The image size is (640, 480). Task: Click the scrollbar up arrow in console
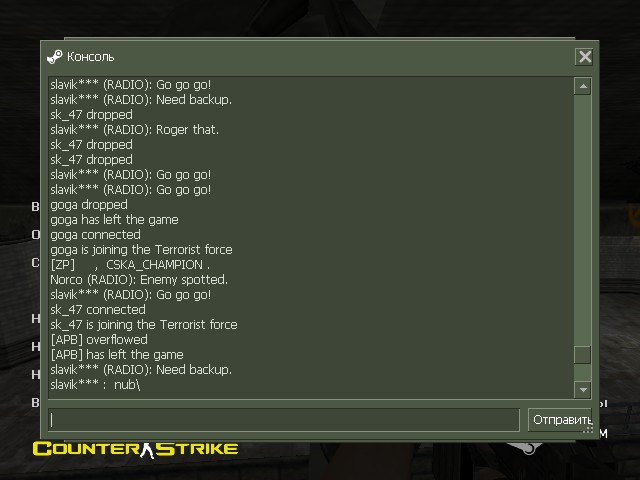[583, 86]
